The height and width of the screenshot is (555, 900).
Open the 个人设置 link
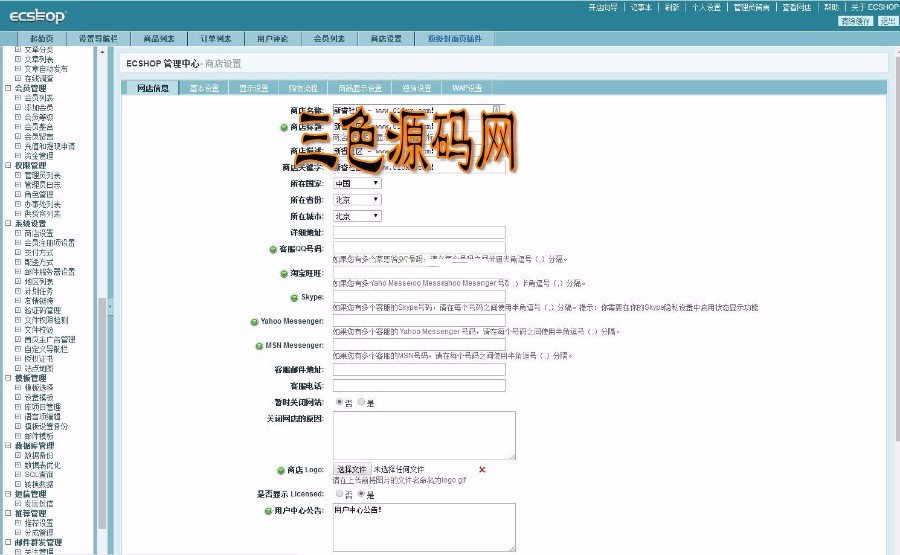pyautogui.click(x=706, y=7)
